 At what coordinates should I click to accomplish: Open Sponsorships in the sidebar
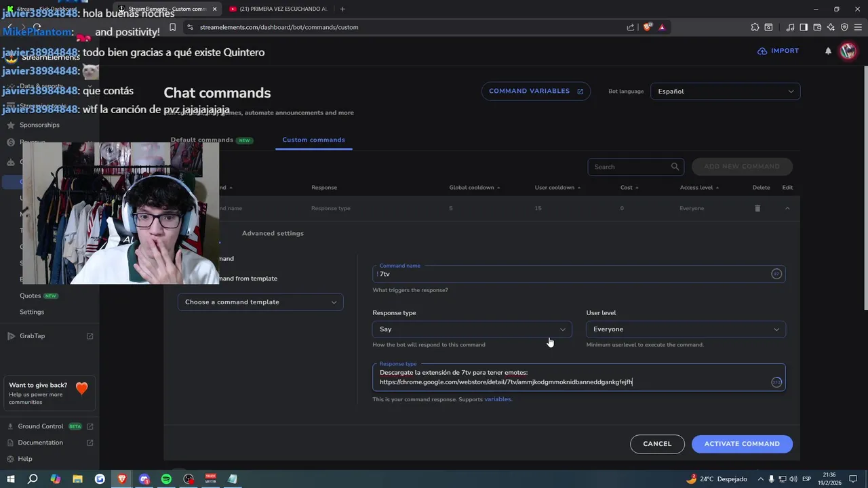click(x=39, y=125)
